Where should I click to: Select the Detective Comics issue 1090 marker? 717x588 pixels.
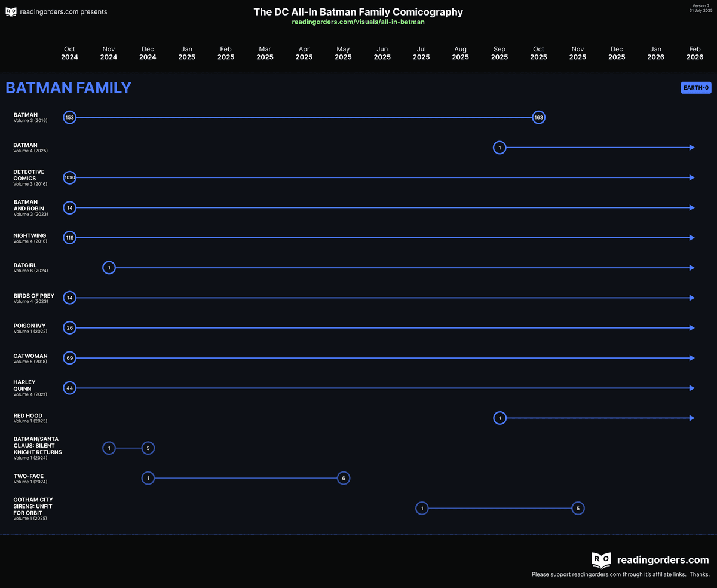click(x=70, y=177)
